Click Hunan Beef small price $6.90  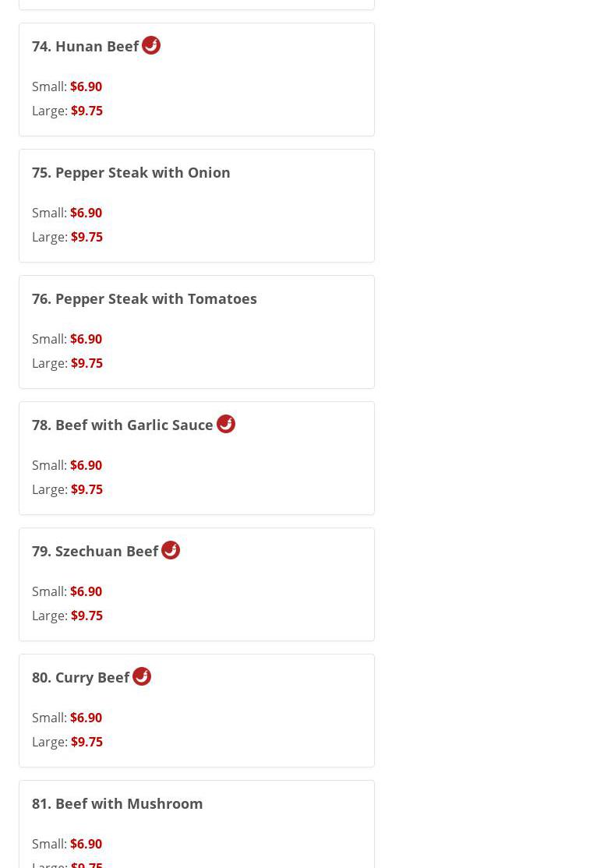click(x=86, y=86)
